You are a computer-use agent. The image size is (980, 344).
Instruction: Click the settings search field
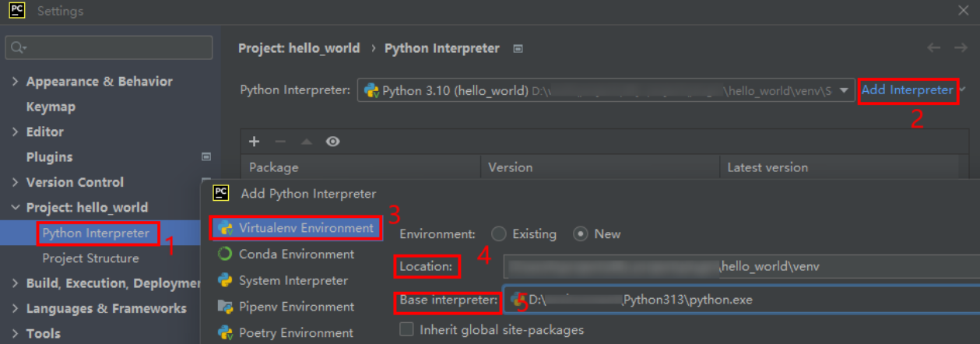click(x=109, y=47)
